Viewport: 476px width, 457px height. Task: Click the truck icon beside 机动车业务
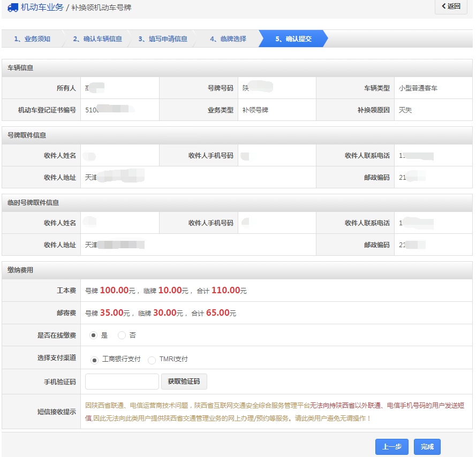click(13, 7)
